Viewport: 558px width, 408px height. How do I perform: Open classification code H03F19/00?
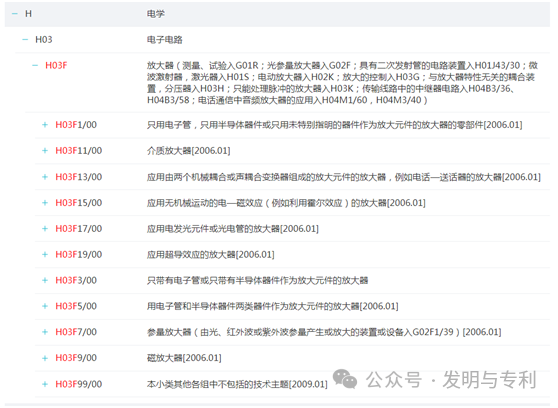point(79,254)
